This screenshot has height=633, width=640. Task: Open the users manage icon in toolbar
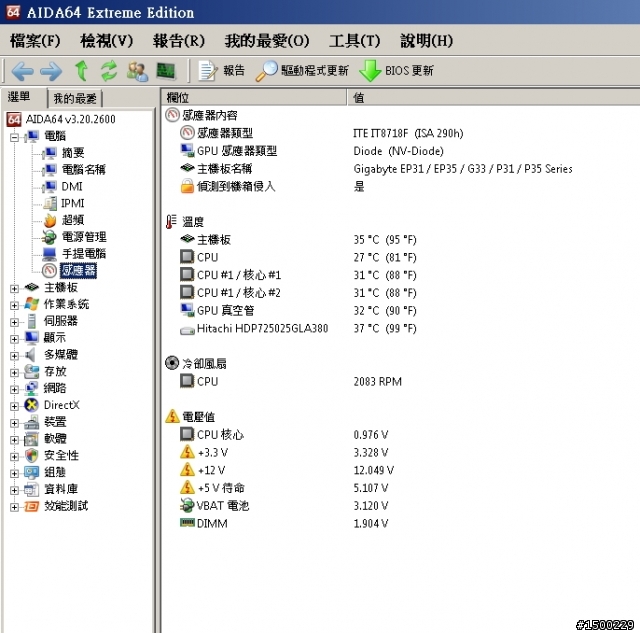pos(137,71)
